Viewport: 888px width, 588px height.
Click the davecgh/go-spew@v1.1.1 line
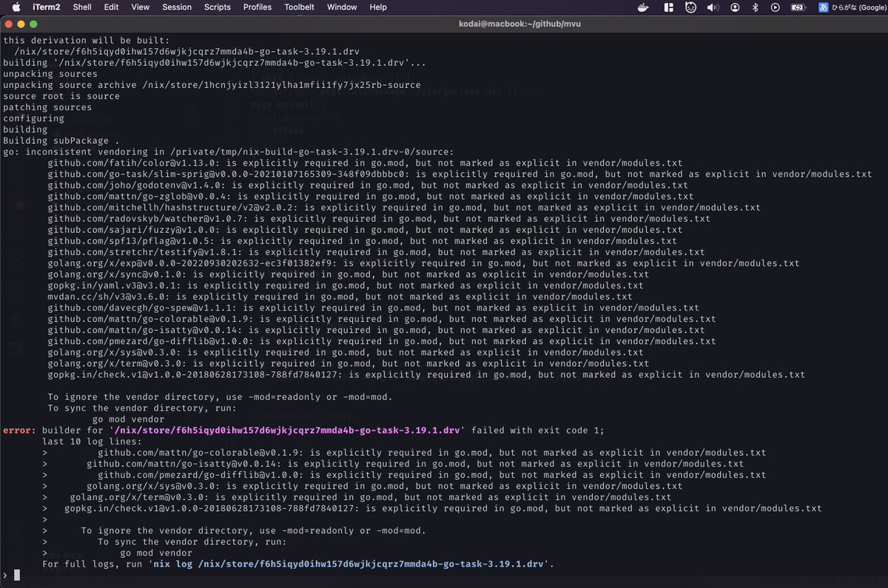click(x=373, y=307)
